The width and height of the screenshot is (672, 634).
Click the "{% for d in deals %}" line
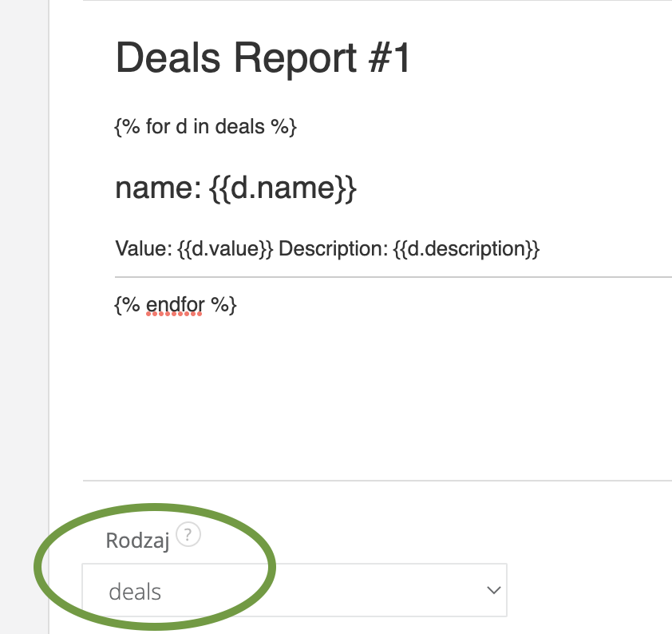[x=206, y=127]
